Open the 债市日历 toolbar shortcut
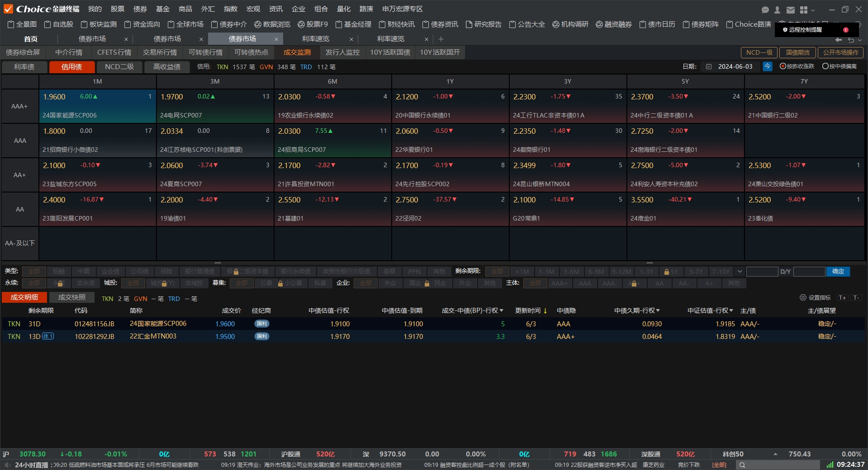 coord(657,24)
